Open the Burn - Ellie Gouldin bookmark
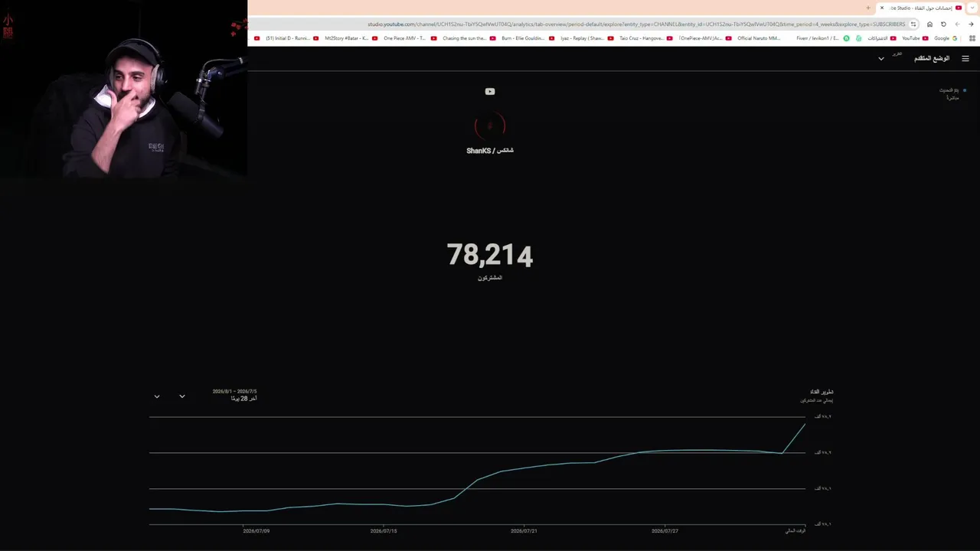The image size is (980, 551). 528,38
